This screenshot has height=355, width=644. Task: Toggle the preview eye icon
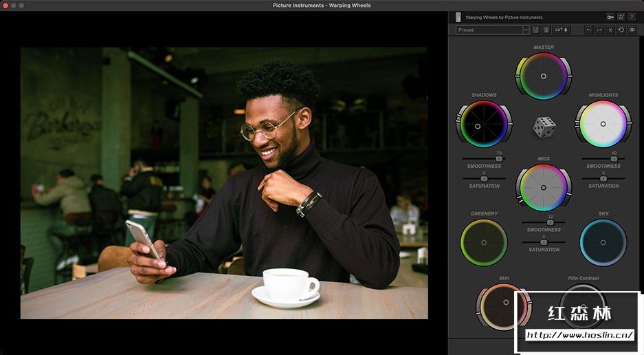click(632, 30)
